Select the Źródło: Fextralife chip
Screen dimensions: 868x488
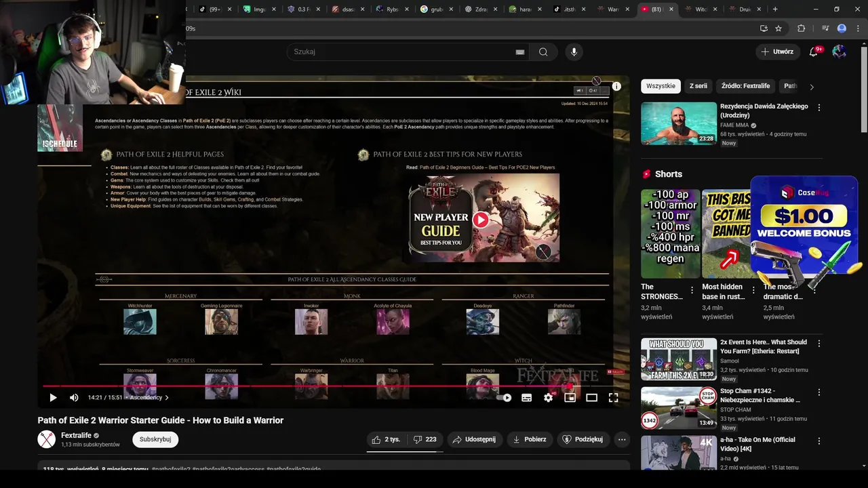click(x=745, y=86)
